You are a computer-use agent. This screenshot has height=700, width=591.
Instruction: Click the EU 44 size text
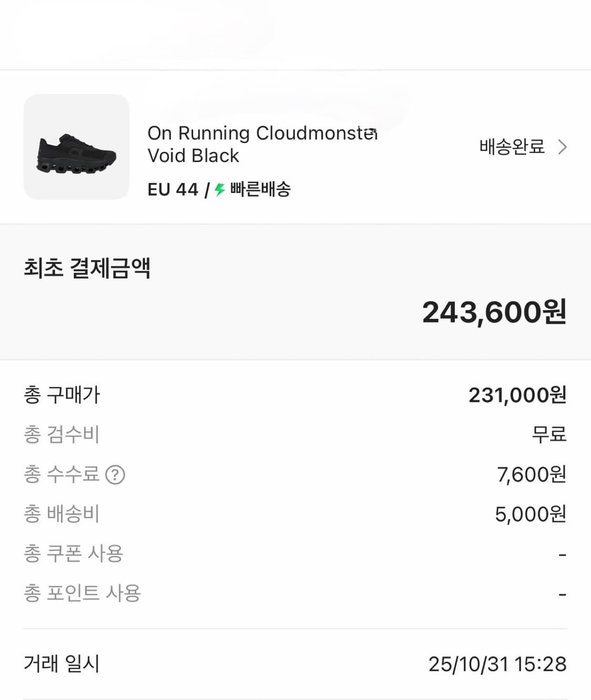(173, 190)
